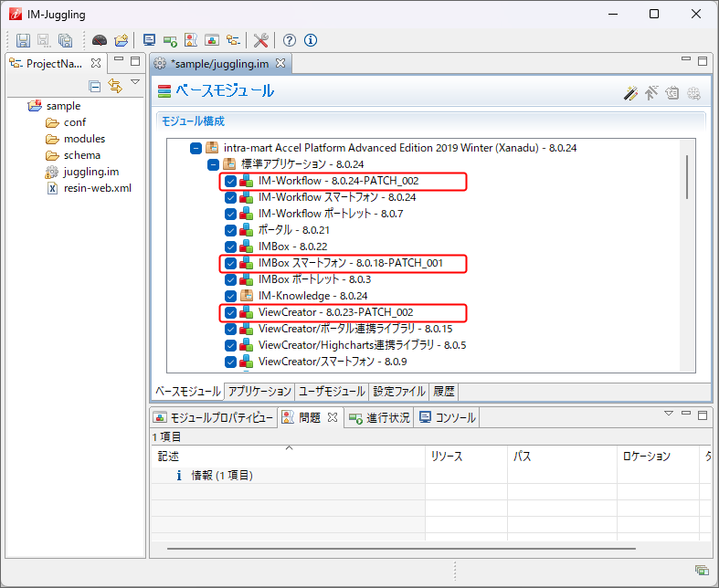Select juggling.im file in navigator

coord(82,172)
